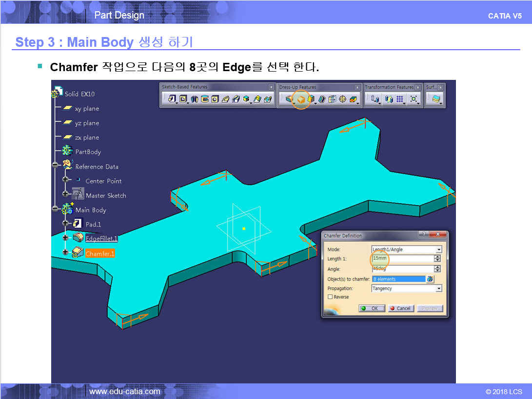Select the Edge Fillet tool icon
Viewport: 532px width, 399px height.
click(x=290, y=99)
